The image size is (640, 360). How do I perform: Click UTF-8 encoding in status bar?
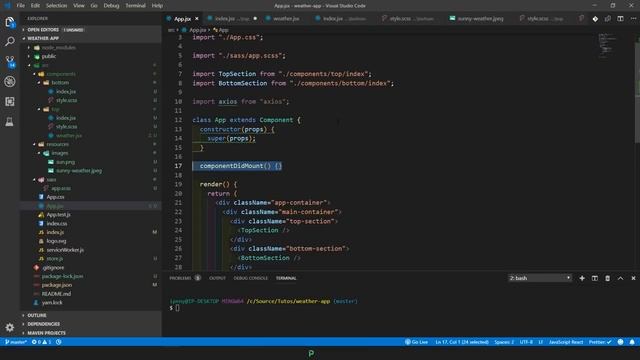pos(526,342)
